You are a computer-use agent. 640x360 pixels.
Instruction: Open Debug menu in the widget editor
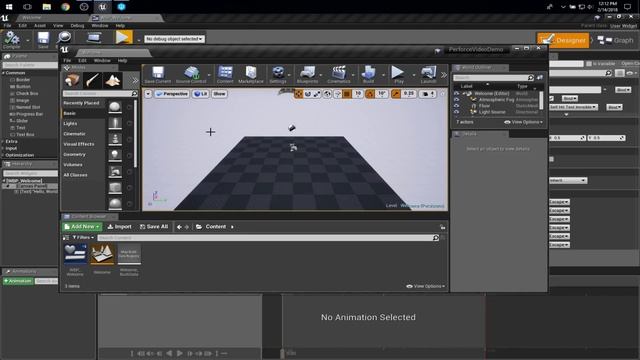[77, 25]
